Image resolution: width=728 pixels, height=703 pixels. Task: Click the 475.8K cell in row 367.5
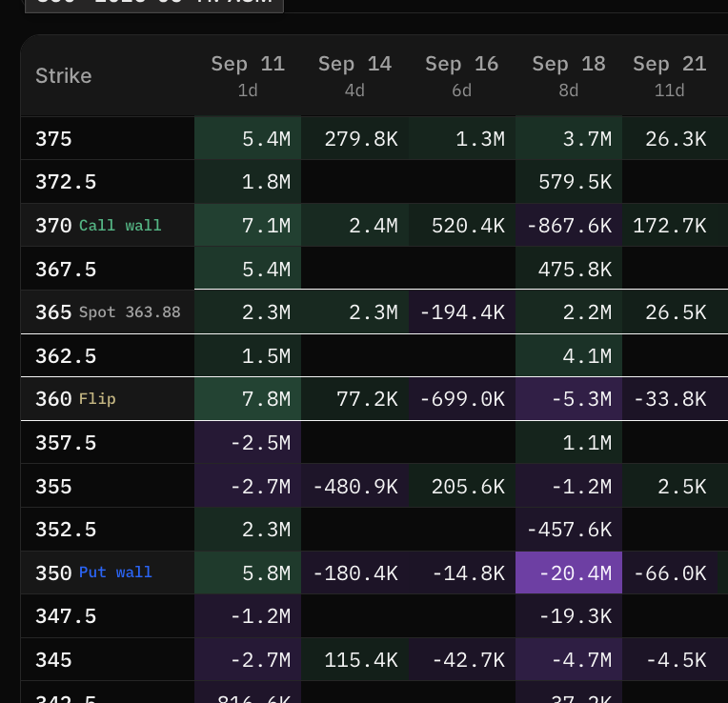point(569,270)
